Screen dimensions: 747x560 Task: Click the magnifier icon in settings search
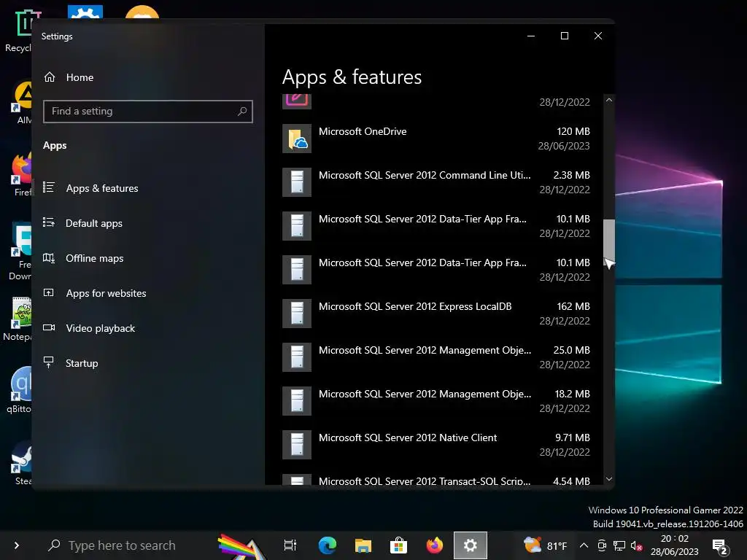coord(242,111)
